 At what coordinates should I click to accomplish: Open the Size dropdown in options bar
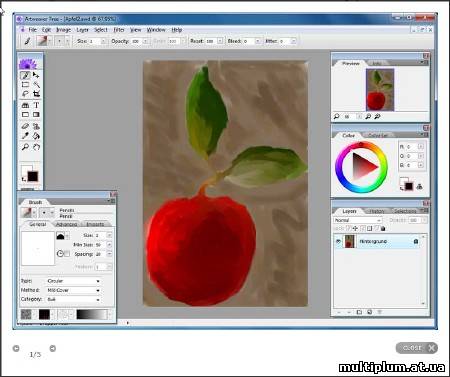coord(103,41)
